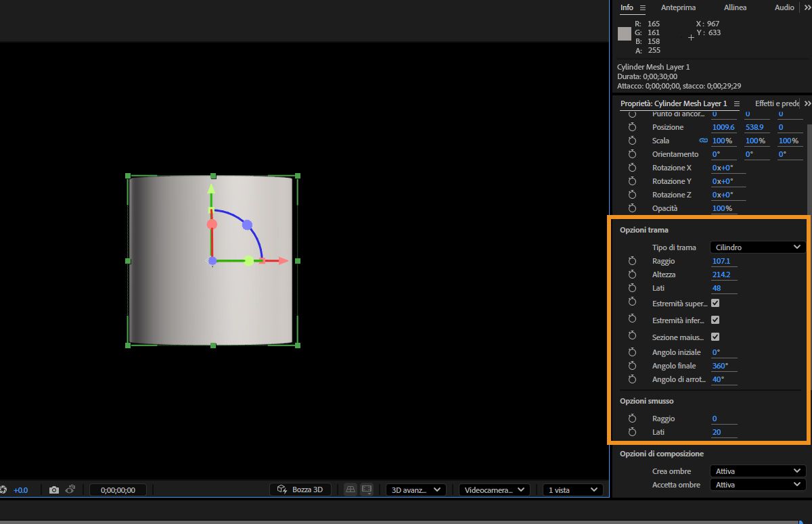
Task: Click the snapshot camera icon
Action: [54, 490]
